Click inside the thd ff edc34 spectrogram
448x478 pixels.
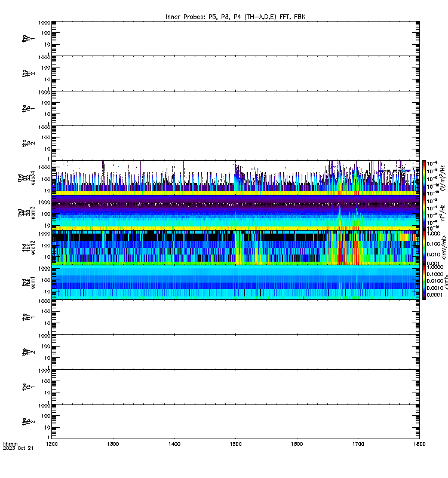point(235,177)
